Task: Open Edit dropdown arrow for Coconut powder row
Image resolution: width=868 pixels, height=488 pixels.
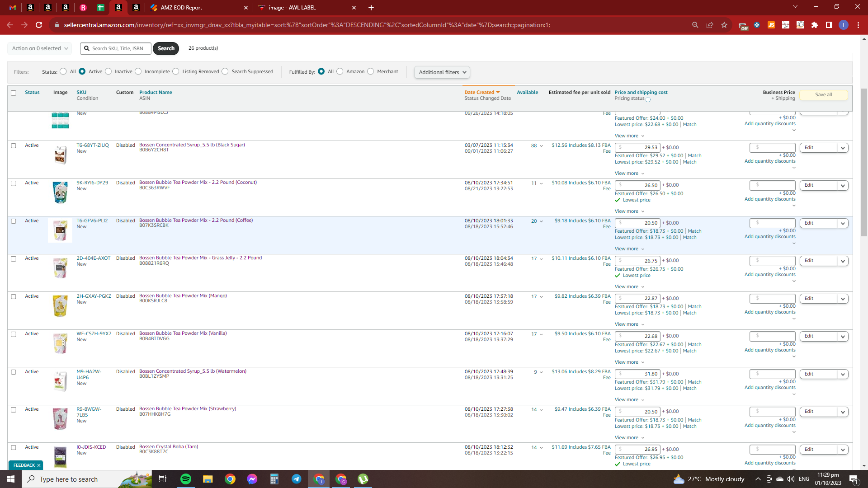Action: pyautogui.click(x=843, y=185)
